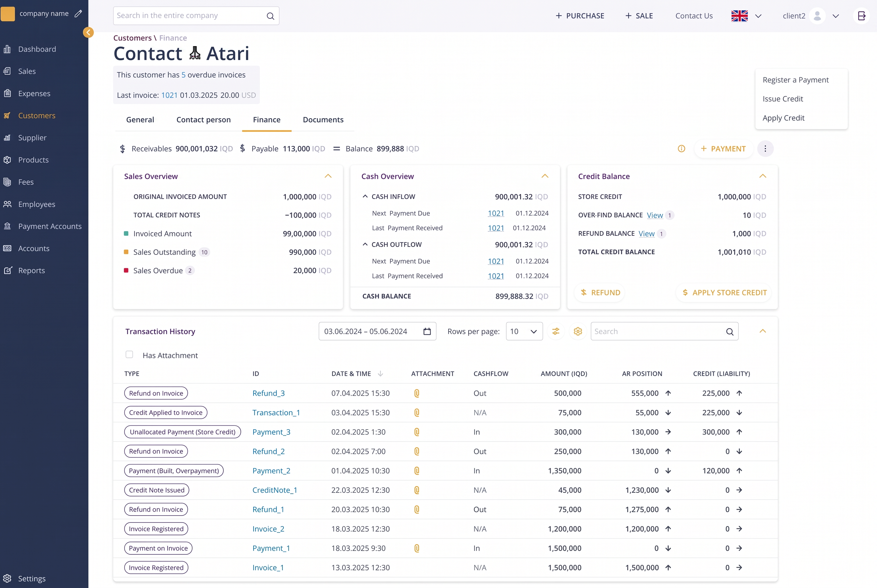Click the logout icon at top right
The width and height of the screenshot is (877, 588).
tap(861, 16)
